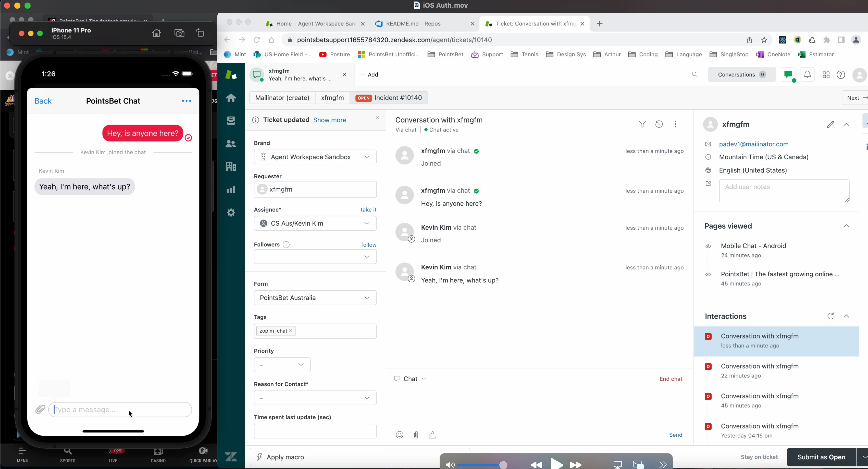868x469 pixels.
Task: Select the Mailinator (create) ticket tab
Action: pyautogui.click(x=282, y=98)
